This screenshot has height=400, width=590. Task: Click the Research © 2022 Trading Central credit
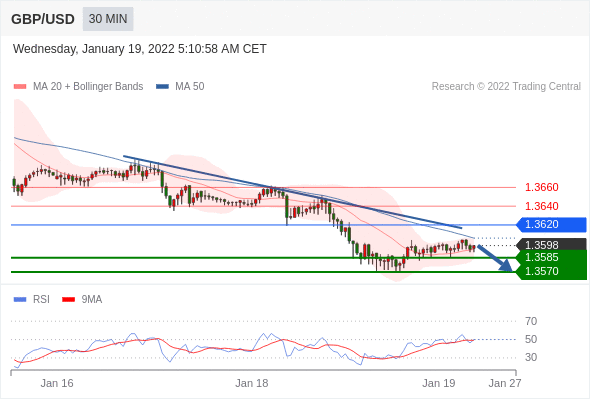[x=506, y=87]
